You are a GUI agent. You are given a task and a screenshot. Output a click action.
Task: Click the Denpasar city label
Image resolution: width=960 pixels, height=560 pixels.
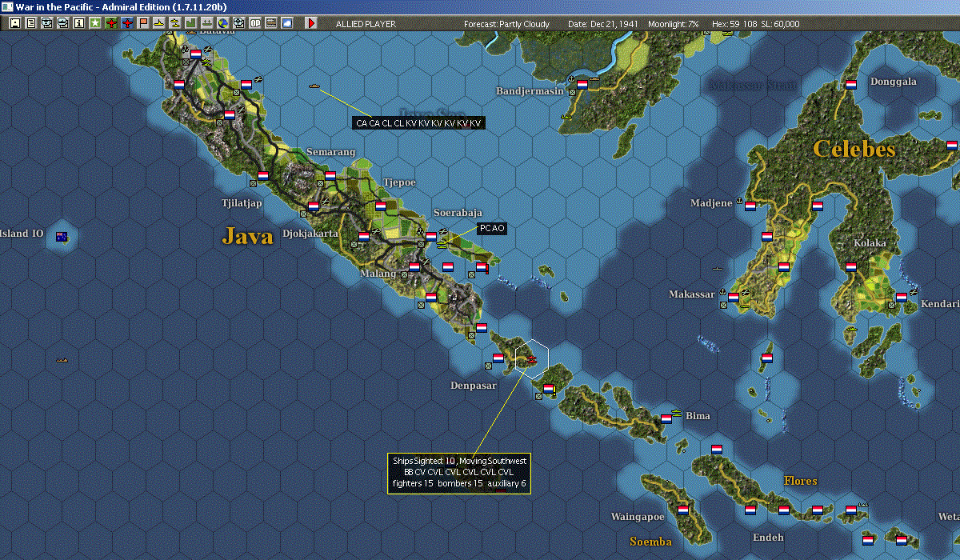click(x=474, y=386)
